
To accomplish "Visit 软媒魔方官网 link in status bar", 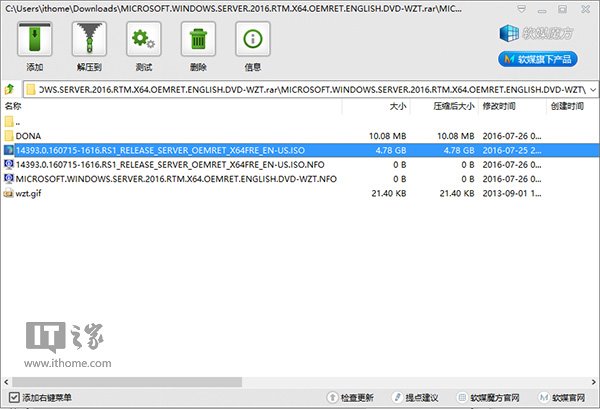I will pos(496,399).
